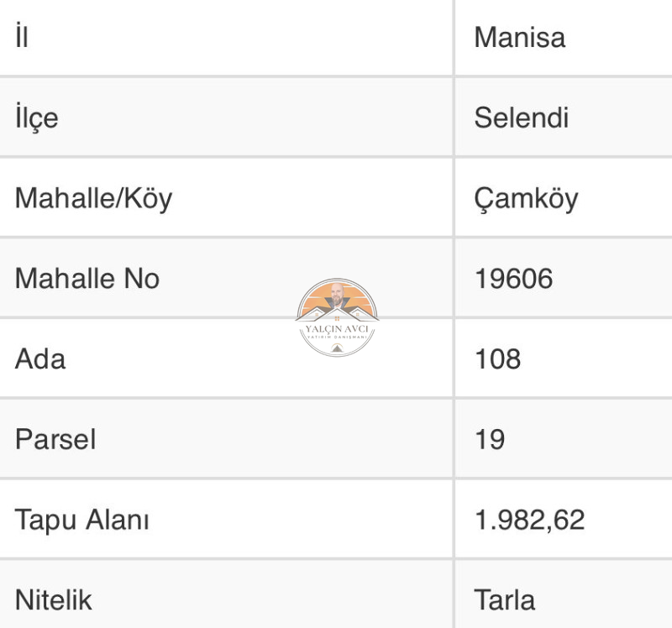This screenshot has height=628, width=672.
Task: Select the Tapu Alanı label
Action: click(x=81, y=520)
